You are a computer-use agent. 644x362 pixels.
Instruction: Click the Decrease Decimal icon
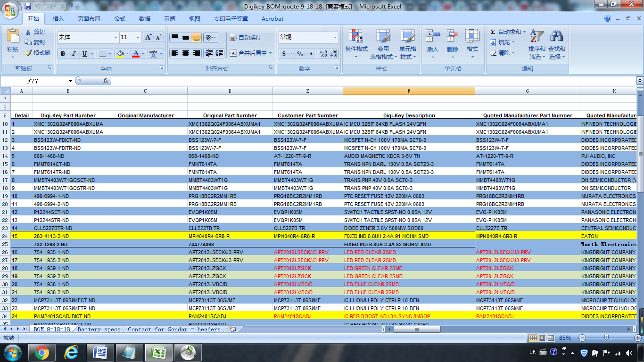(x=334, y=54)
